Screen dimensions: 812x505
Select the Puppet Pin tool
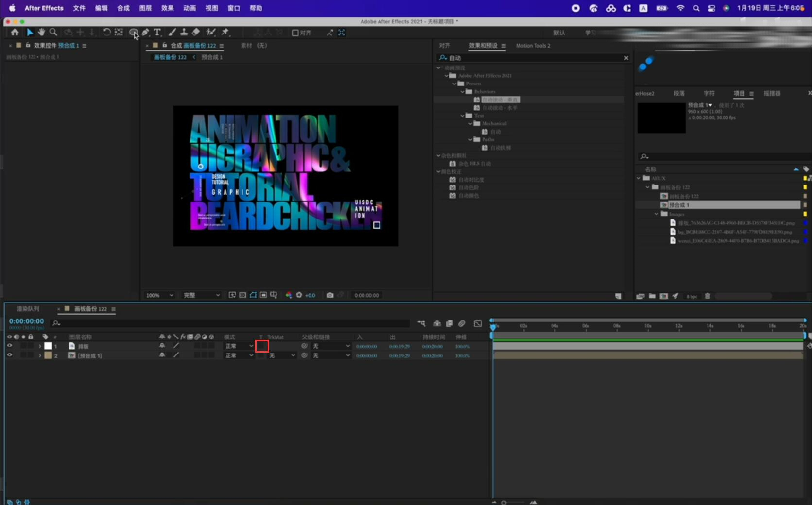(x=225, y=32)
